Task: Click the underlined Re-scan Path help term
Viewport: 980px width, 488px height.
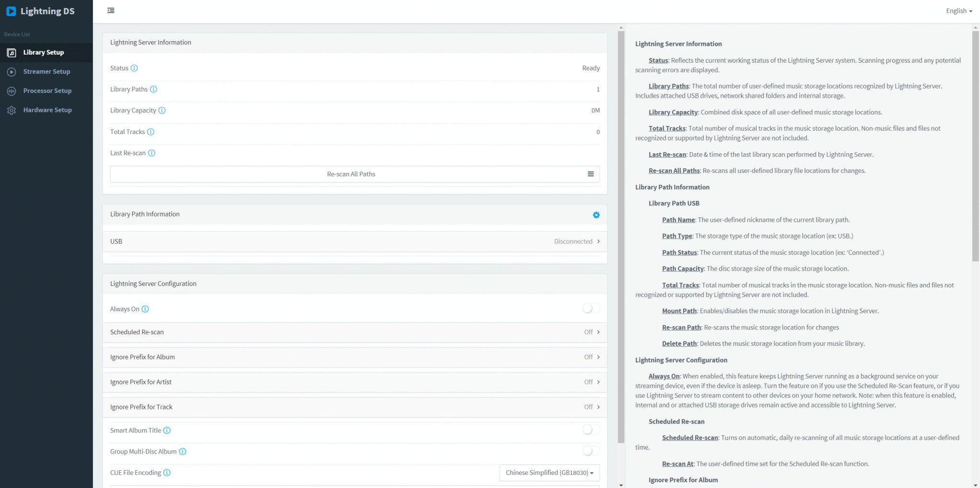Action: coord(682,328)
